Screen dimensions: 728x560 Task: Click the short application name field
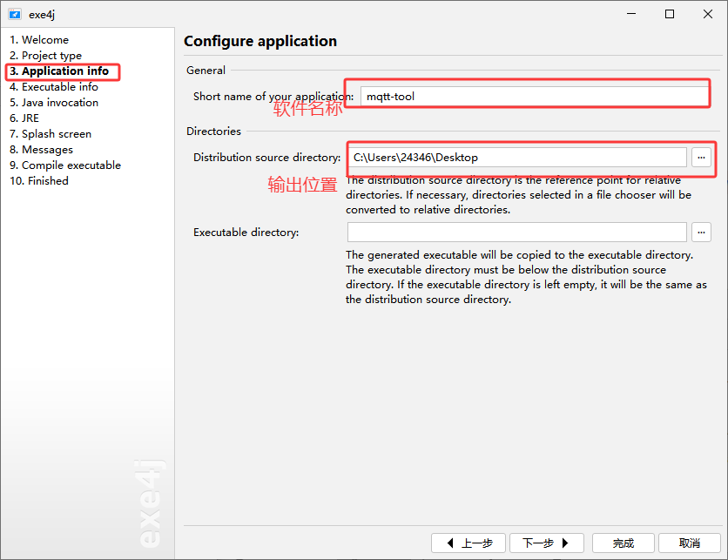535,97
